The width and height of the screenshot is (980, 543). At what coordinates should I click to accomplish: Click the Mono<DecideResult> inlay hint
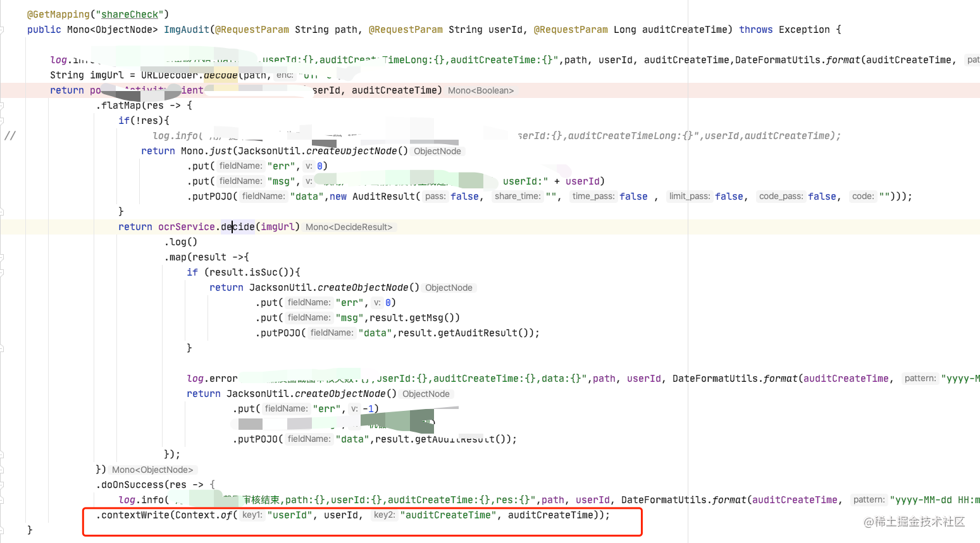click(349, 227)
